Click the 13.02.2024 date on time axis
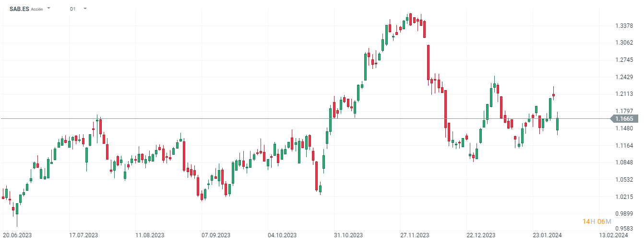Screen dimensions: 644x243 [x=614, y=235]
